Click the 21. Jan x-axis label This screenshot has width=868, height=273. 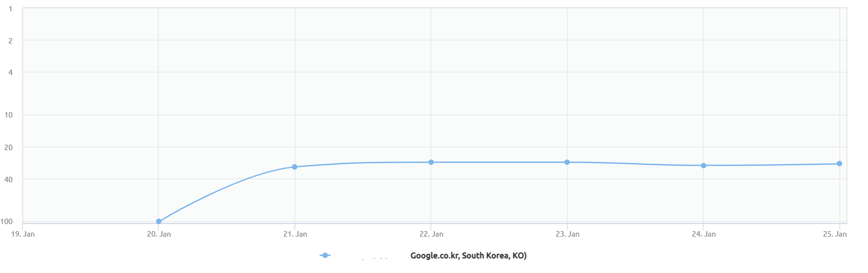click(x=295, y=234)
